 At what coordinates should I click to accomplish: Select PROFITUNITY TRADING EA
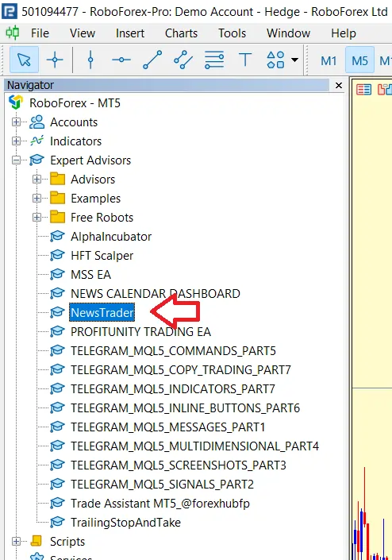tap(140, 332)
